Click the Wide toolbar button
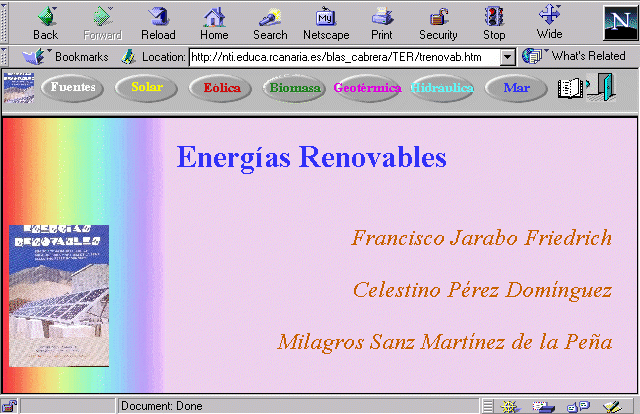Screen dimensions: 640x414 [x=549, y=22]
